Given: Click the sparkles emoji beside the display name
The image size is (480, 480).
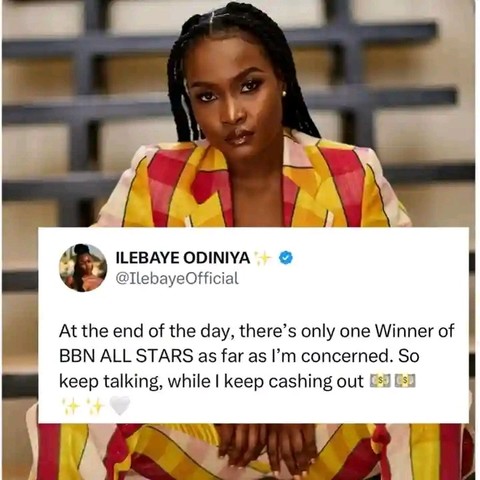Looking at the screenshot, I should (x=263, y=258).
